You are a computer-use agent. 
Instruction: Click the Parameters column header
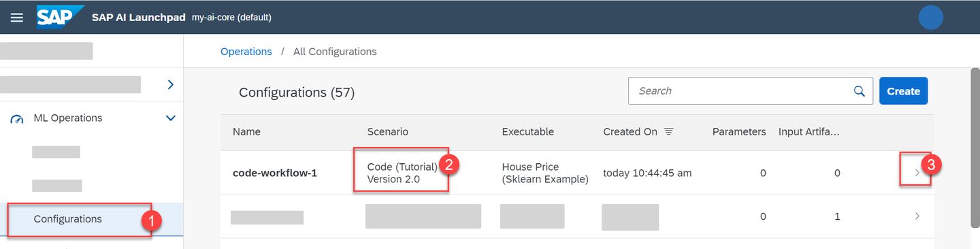tap(739, 132)
